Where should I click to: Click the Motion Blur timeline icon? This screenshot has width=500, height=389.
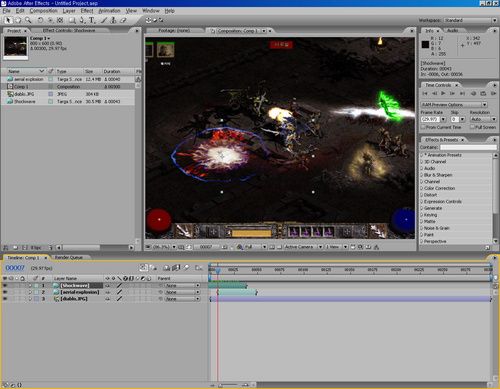coord(187,267)
